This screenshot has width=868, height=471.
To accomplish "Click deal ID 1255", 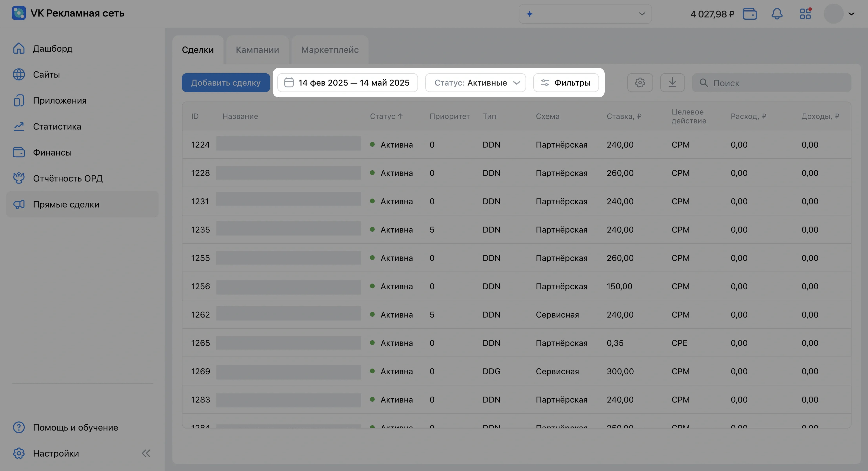I will (201, 258).
